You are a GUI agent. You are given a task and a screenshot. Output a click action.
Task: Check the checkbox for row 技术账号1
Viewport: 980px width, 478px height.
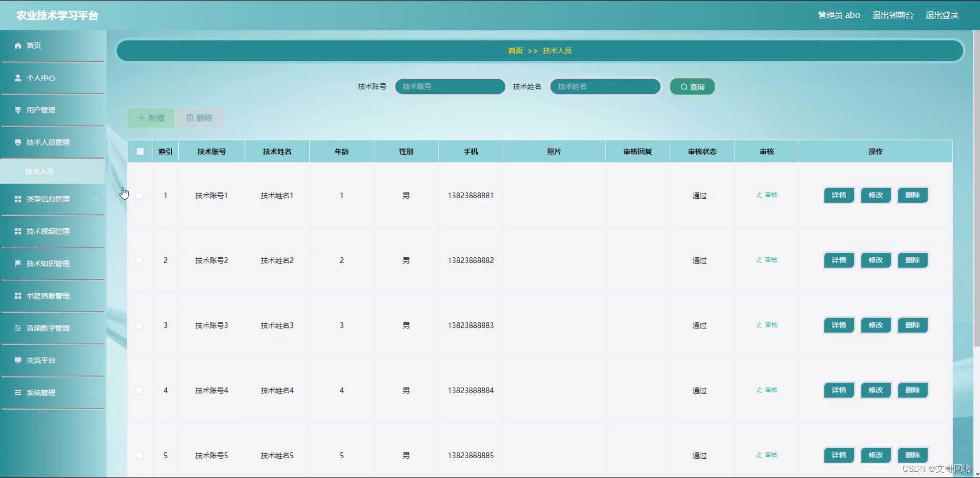point(139,195)
